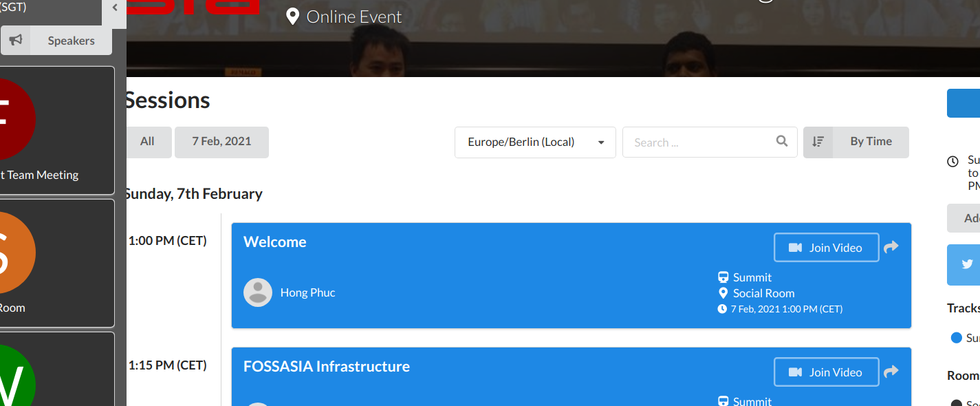The image size is (980, 406).
Task: Share the Welcome session via arrow icon
Action: 891,247
